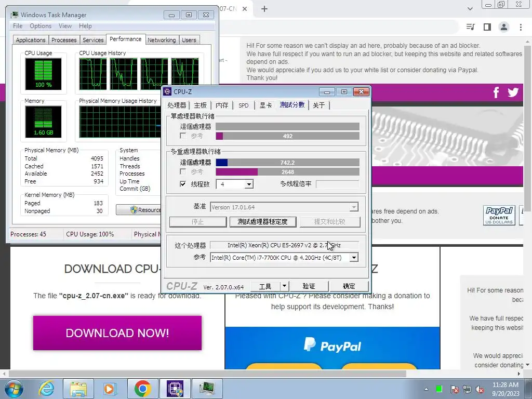Launch Internet Explorer from the taskbar
This screenshot has width=532, height=399.
(x=46, y=389)
